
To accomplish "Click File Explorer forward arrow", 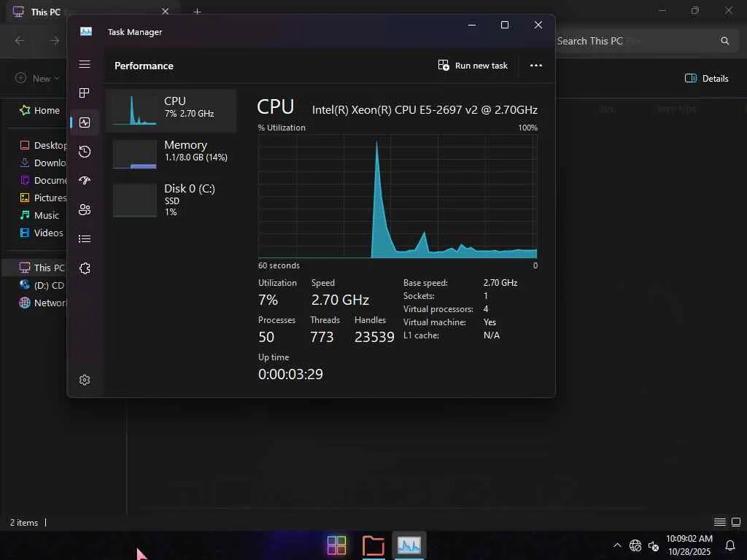I will (55, 41).
